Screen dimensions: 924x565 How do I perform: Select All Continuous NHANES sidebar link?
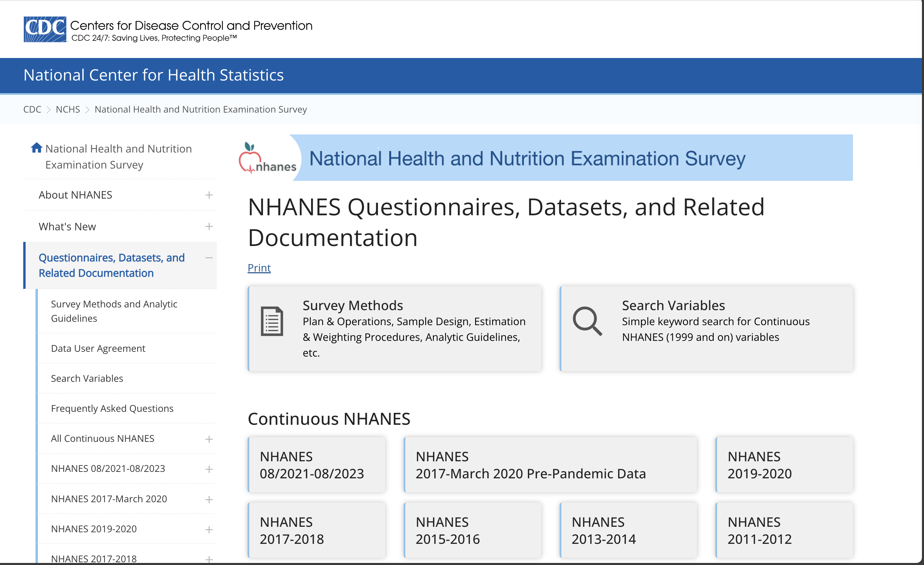tap(102, 438)
